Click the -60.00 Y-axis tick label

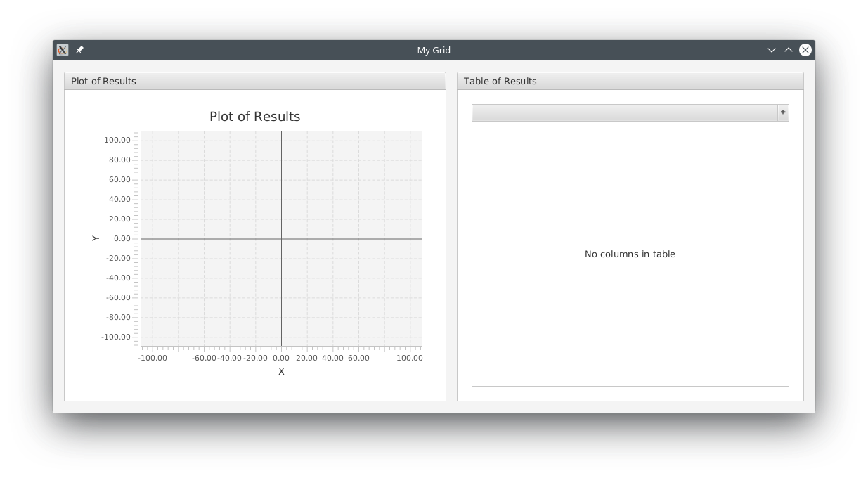(118, 297)
